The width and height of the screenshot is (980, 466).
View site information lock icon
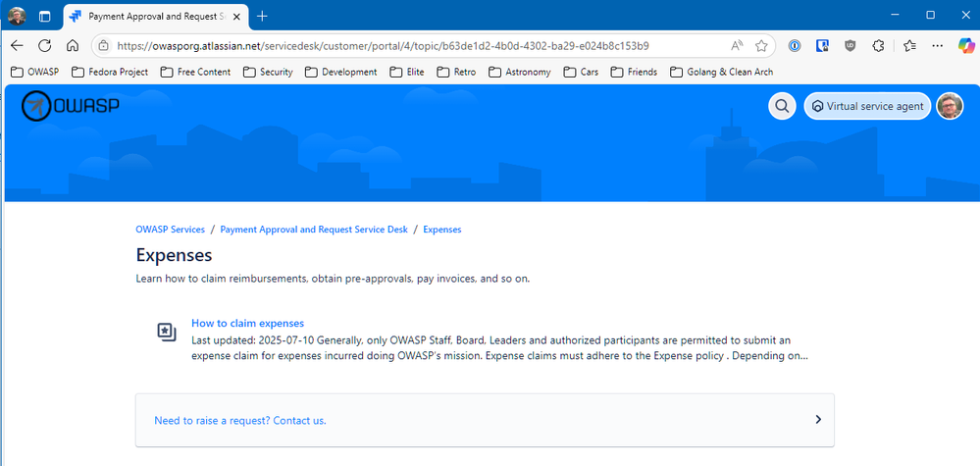(104, 45)
